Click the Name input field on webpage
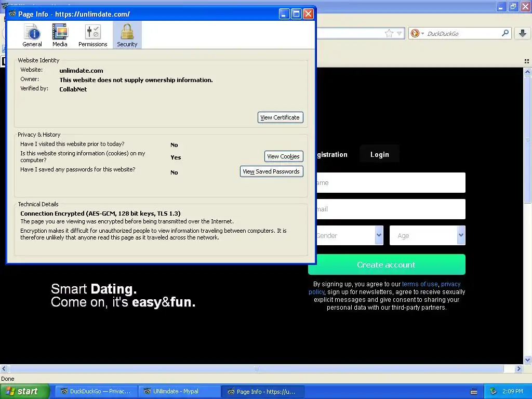532x399 pixels. pos(391,182)
